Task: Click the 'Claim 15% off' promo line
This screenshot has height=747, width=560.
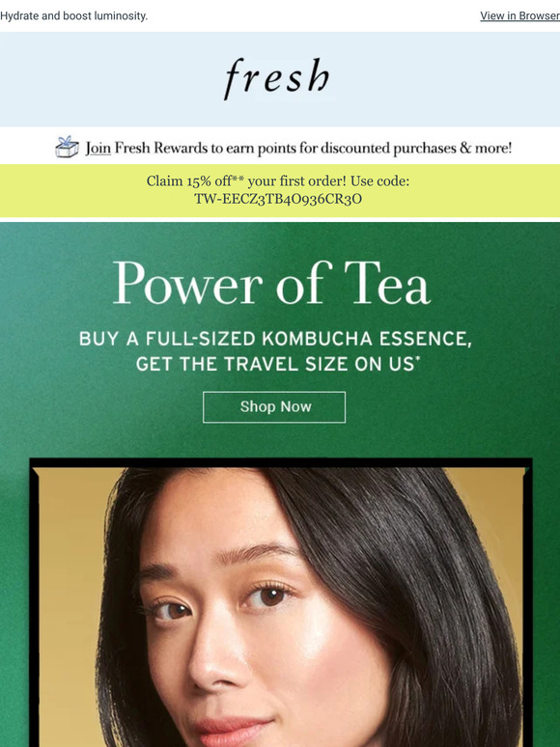Action: (278, 181)
